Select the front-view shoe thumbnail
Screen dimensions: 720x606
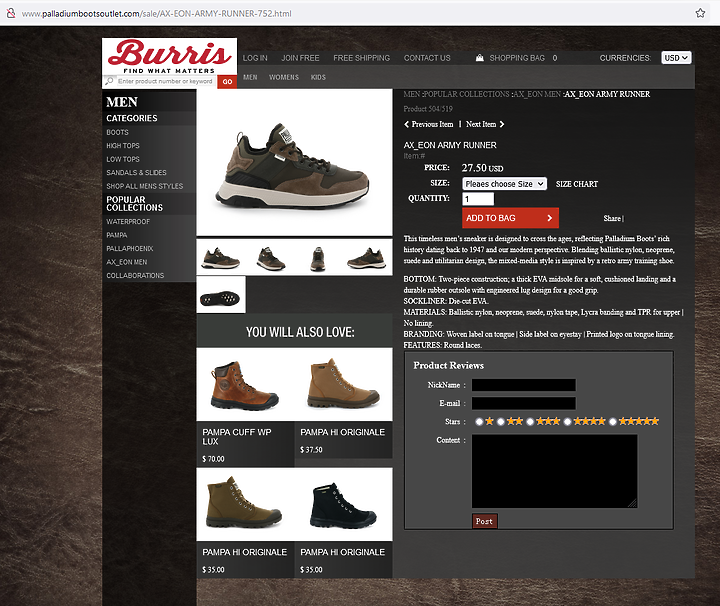click(318, 258)
